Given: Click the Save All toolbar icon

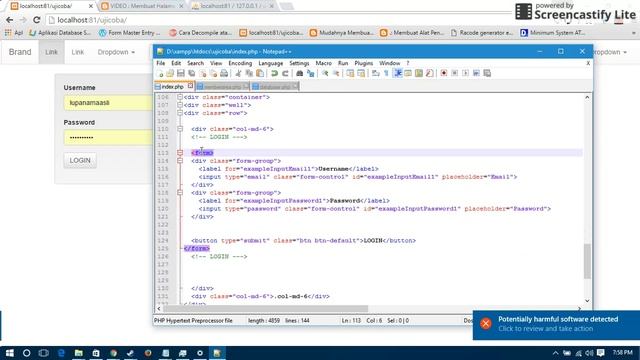Looking at the screenshot, I should point(191,73).
